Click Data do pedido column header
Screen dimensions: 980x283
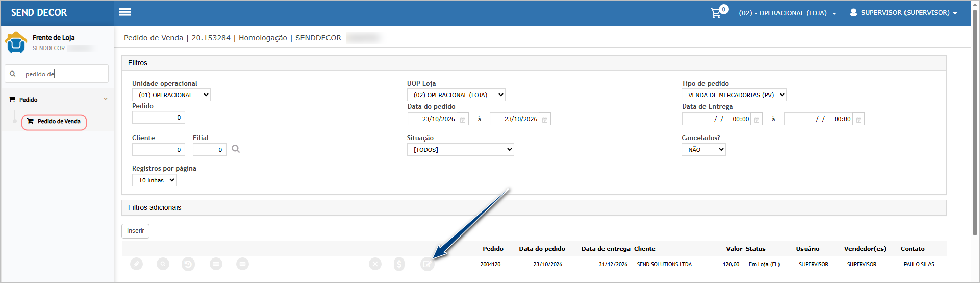coord(542,249)
